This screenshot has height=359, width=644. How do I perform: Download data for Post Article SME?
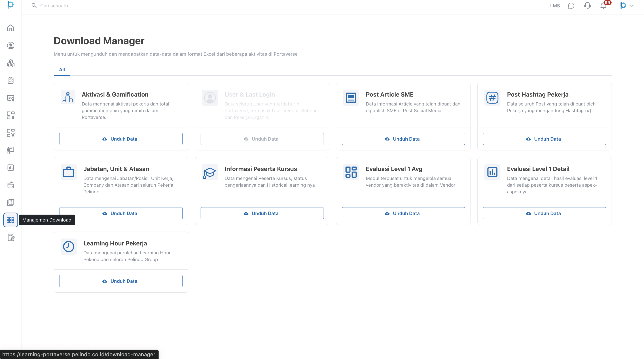[x=403, y=139]
